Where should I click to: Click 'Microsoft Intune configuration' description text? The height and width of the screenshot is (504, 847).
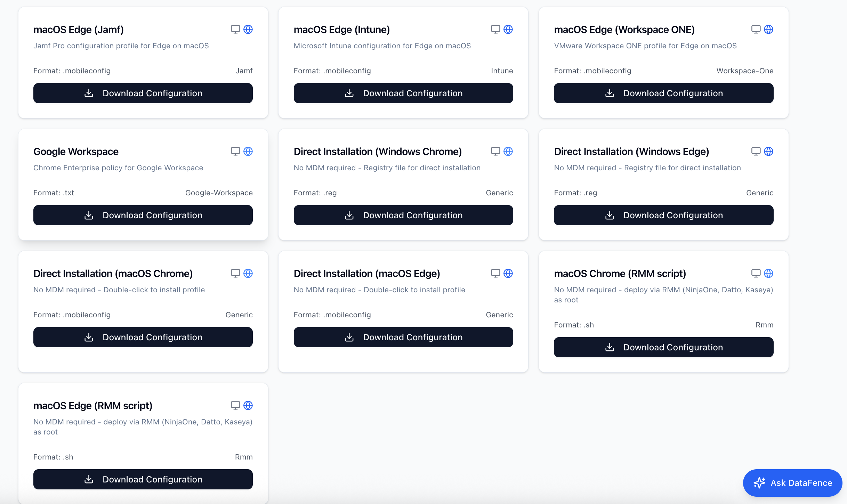click(382, 46)
